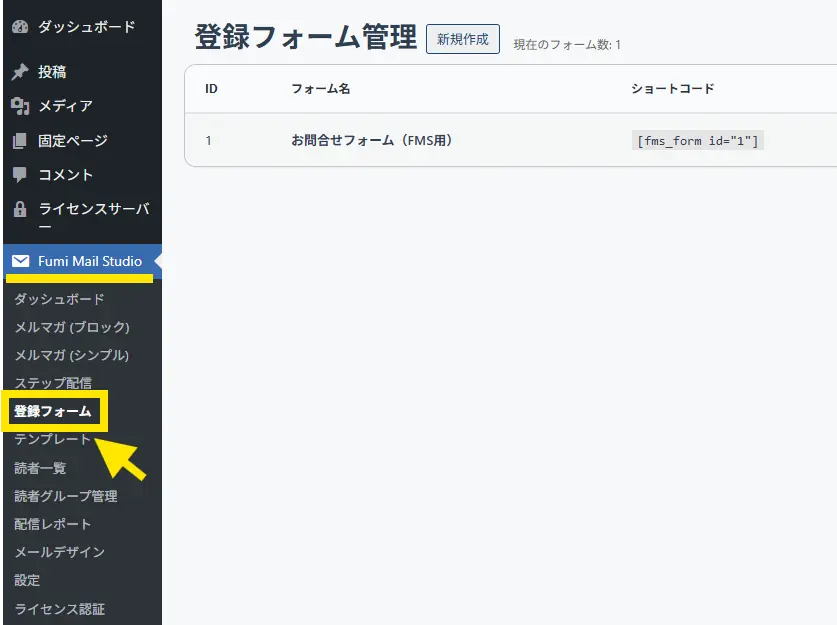Screen dimensions: 837x625
Task: Select 登録フォーム in the sidebar
Action: point(53,411)
